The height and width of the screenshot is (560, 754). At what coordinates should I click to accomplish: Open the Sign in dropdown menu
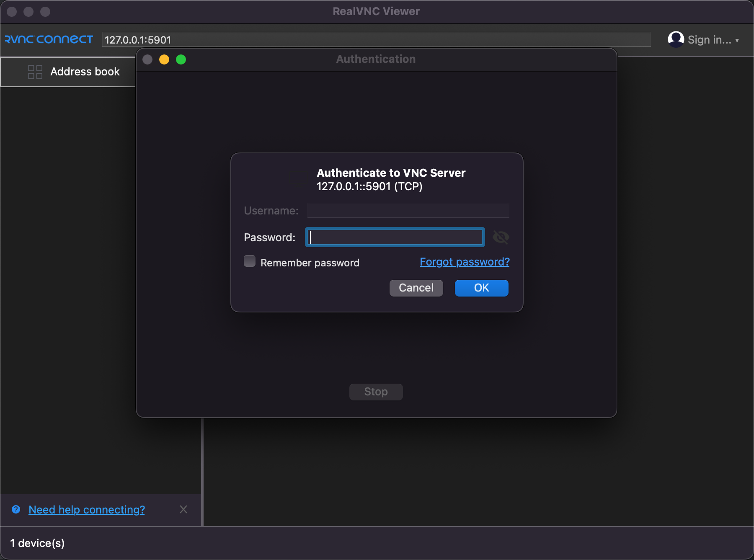737,40
